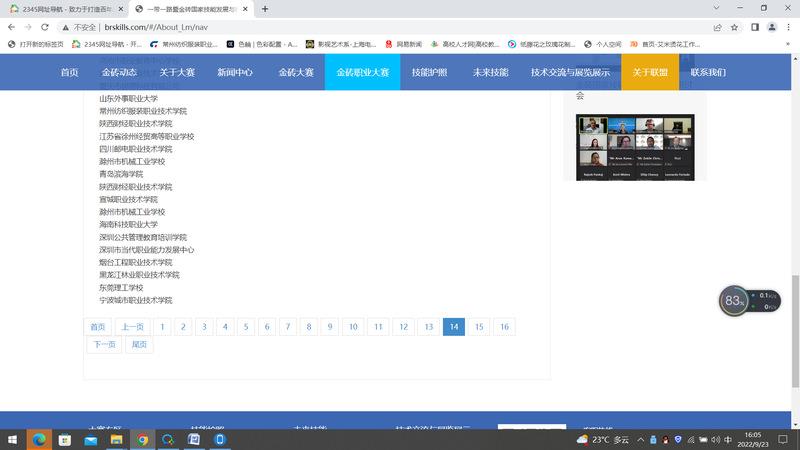800x450 pixels.
Task: Click the Chrome icon in the taskbar
Action: click(x=143, y=439)
